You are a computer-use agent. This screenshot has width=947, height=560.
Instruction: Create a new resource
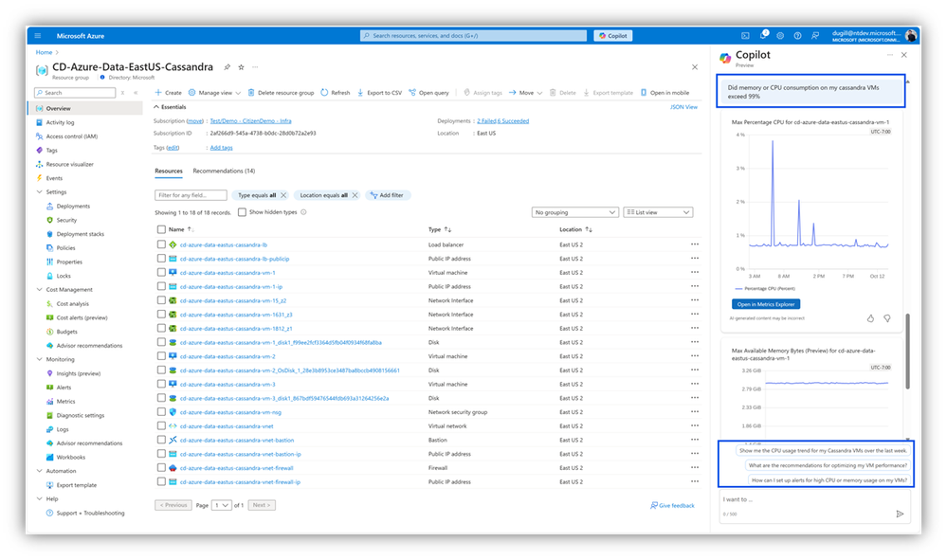click(x=168, y=92)
